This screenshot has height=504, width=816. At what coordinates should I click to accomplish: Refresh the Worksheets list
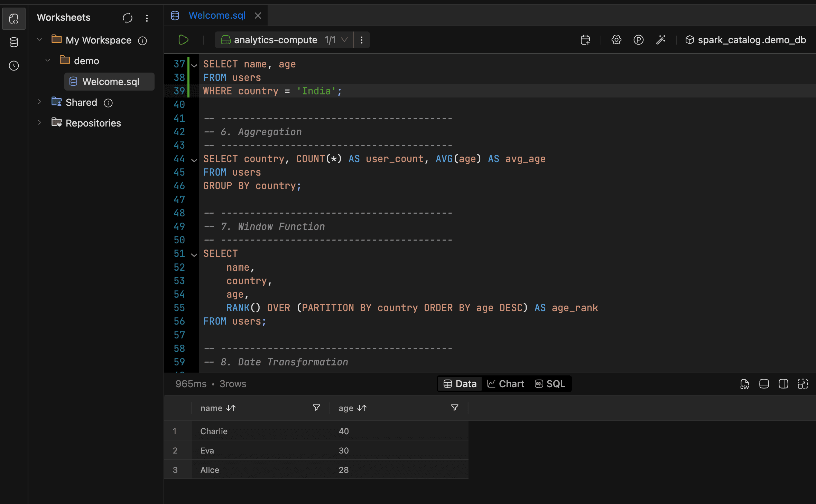(x=127, y=18)
